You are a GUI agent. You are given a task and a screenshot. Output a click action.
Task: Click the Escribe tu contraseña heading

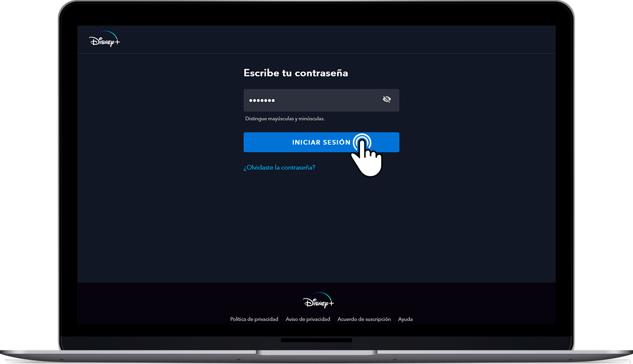tap(296, 72)
